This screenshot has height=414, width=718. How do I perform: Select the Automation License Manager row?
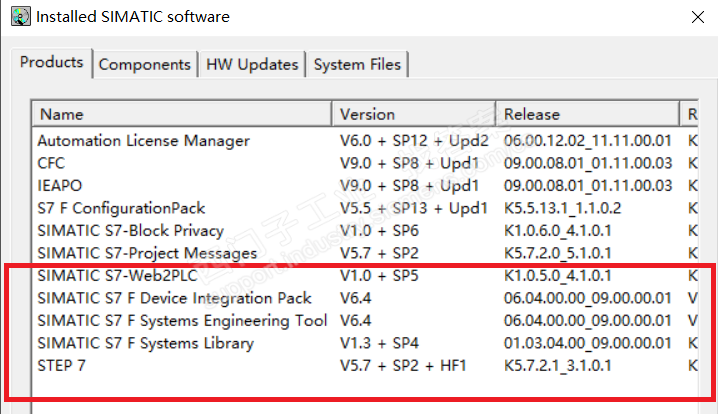(144, 141)
